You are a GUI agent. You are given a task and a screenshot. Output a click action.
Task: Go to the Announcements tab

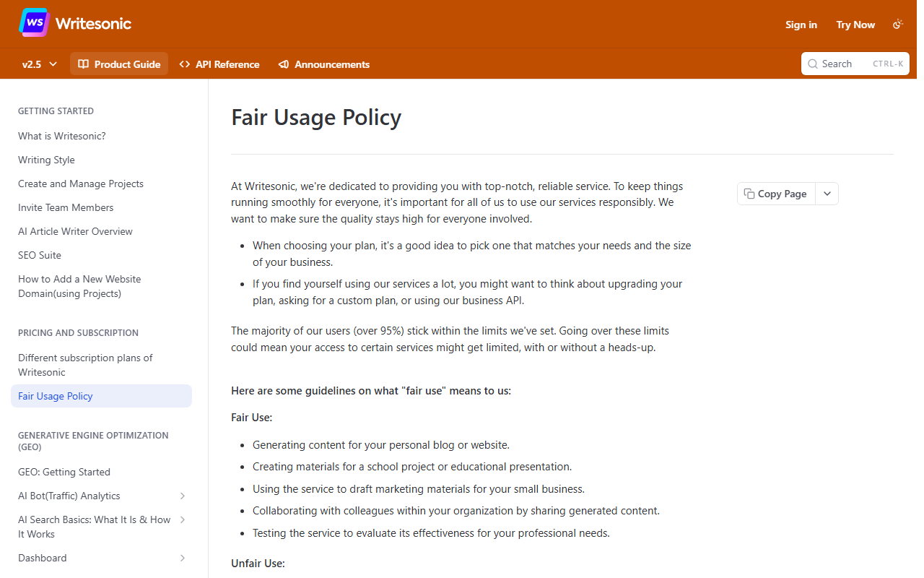click(324, 64)
